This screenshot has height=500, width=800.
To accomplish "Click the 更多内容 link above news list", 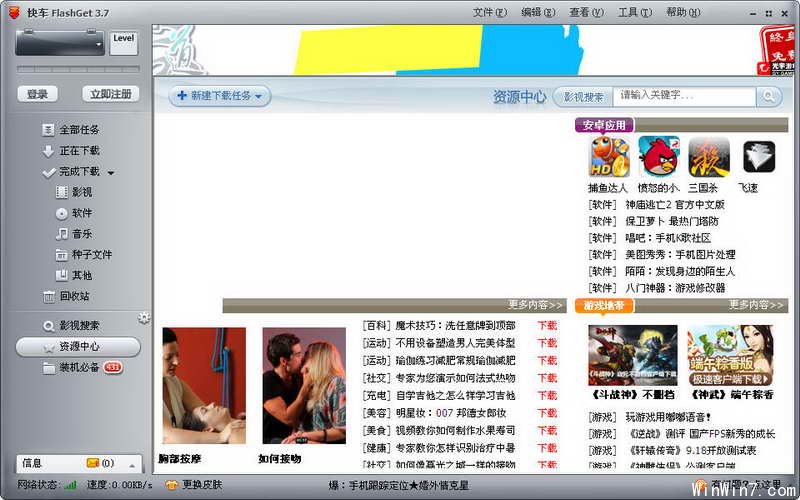I will 535,305.
